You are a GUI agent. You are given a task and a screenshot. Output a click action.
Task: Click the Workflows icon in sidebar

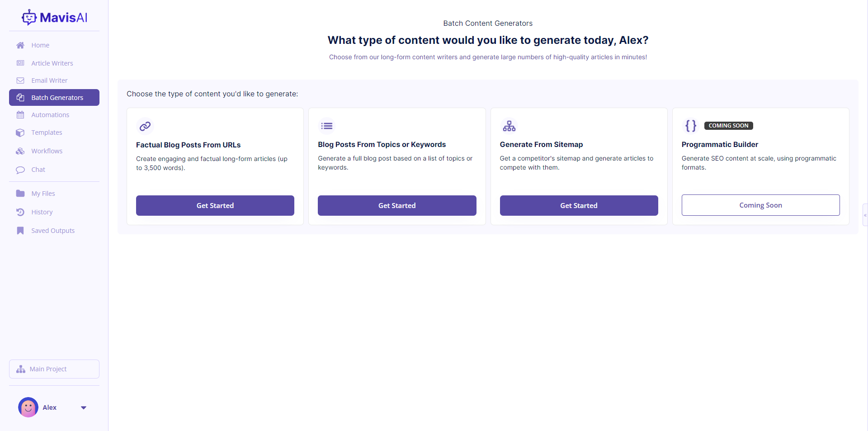click(20, 151)
